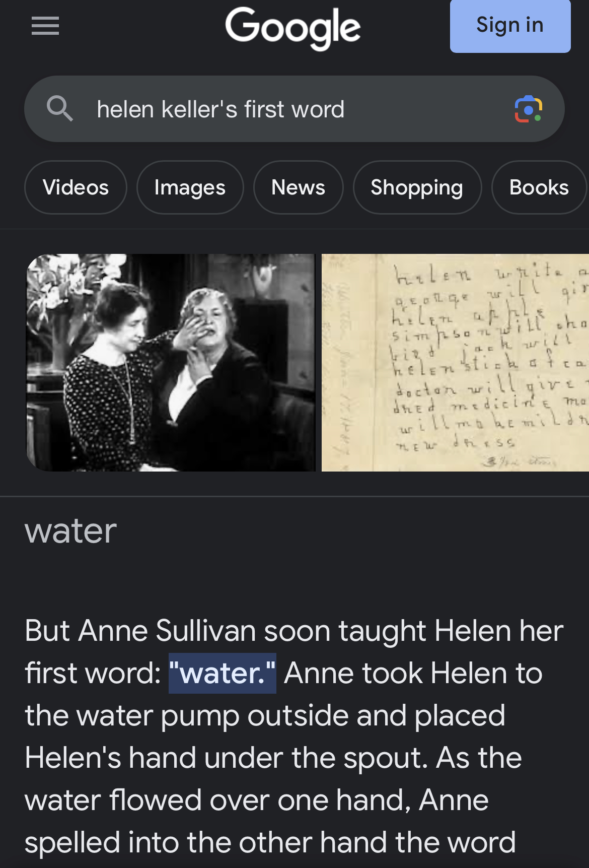
Task: Open the handwritten letter image thumbnail
Action: (455, 363)
